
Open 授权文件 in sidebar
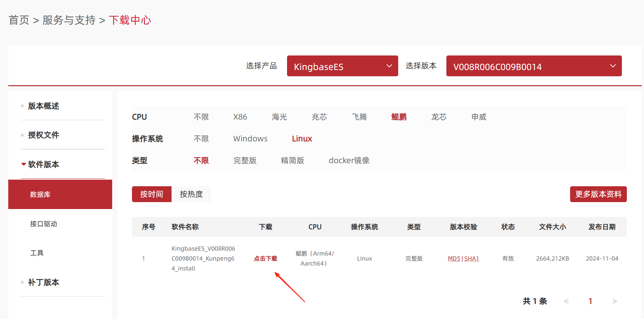click(44, 135)
